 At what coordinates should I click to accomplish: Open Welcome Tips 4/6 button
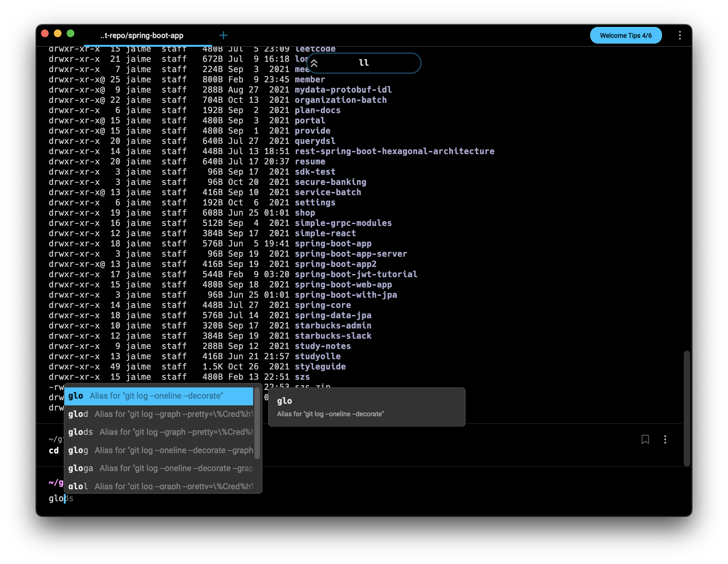[626, 35]
